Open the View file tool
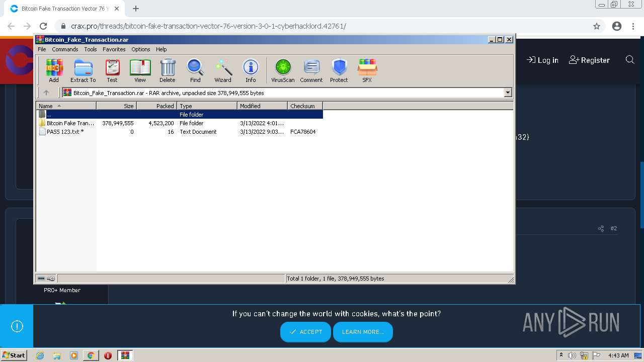Screen dimensions: 644x362 click(x=140, y=70)
